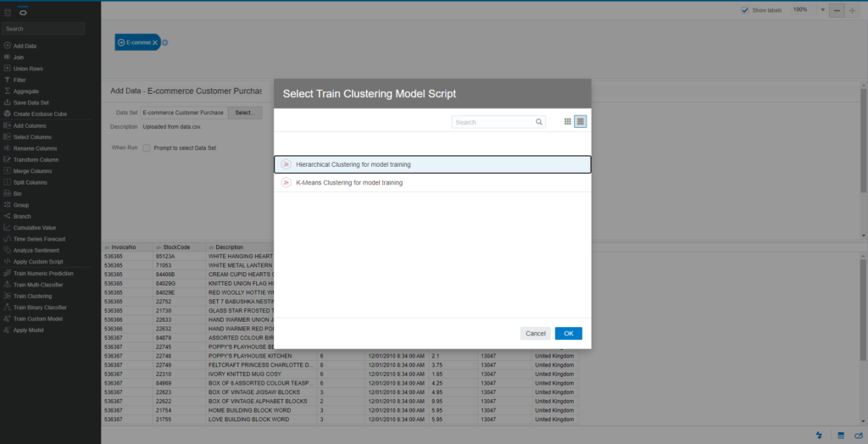The width and height of the screenshot is (868, 444).
Task: Choose the Train Binary Classifier step
Action: coord(40,308)
